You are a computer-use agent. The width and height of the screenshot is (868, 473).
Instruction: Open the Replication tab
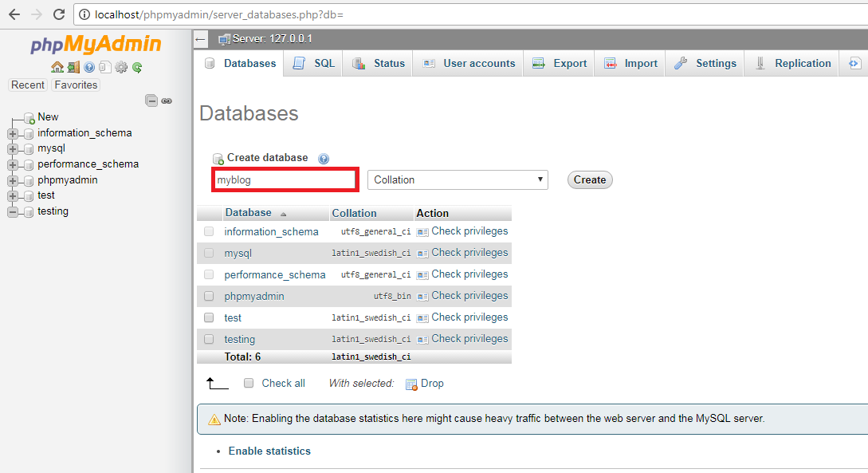click(x=792, y=63)
